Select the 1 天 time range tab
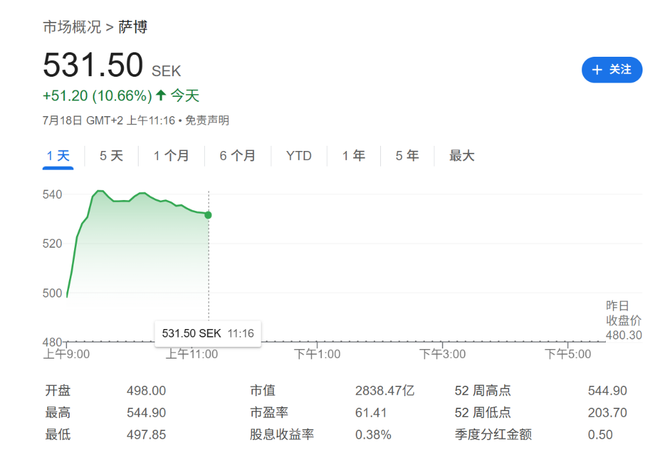 (58, 156)
